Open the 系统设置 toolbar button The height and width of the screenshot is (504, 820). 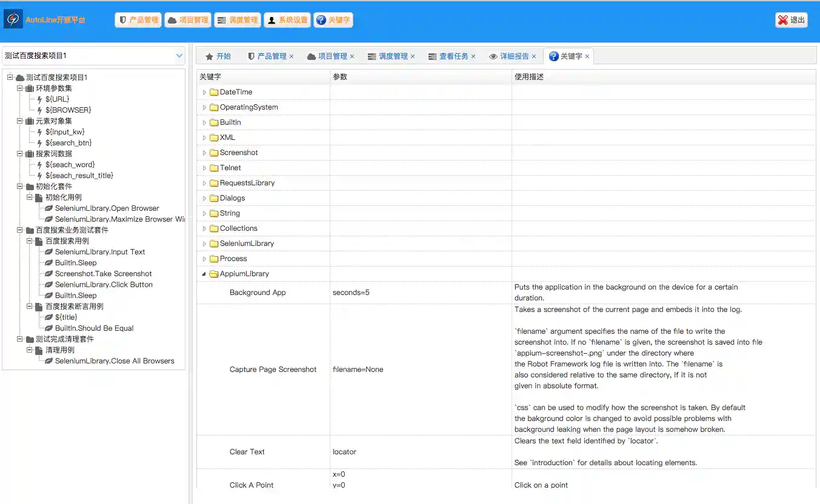tap(287, 20)
